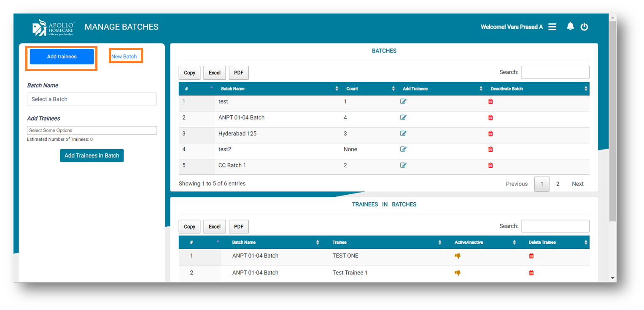Screen dimensions: 644x310
Task: Switch to the Add trainees tab
Action: pyautogui.click(x=62, y=57)
